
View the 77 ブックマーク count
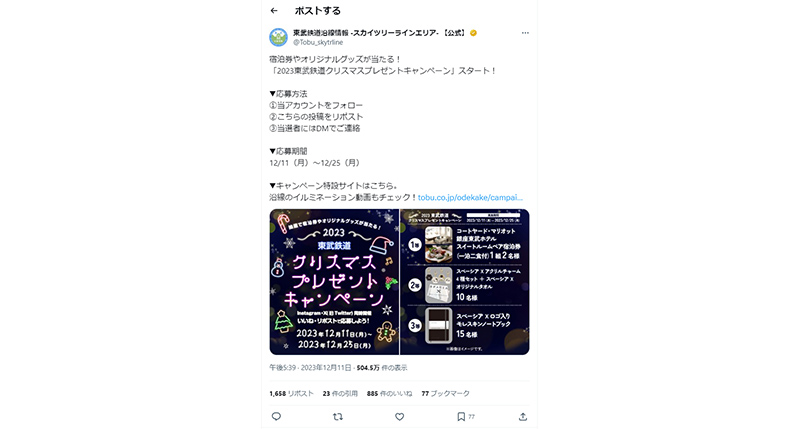pyautogui.click(x=445, y=394)
